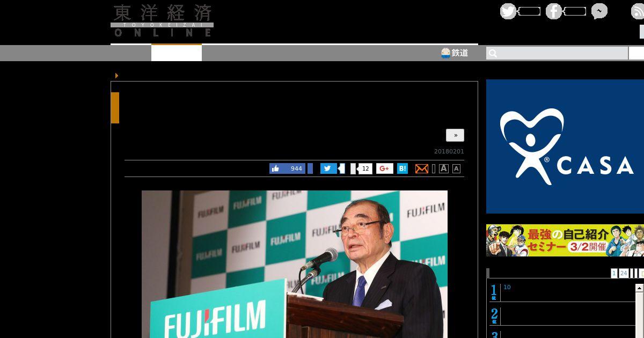Open the Messenger icon in the header
The width and height of the screenshot is (644, 338).
click(x=599, y=11)
